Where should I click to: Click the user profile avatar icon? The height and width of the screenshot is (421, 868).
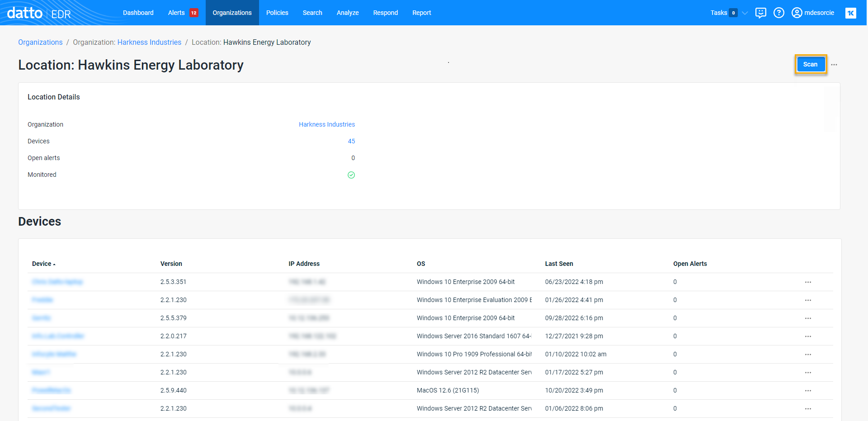(x=797, y=13)
